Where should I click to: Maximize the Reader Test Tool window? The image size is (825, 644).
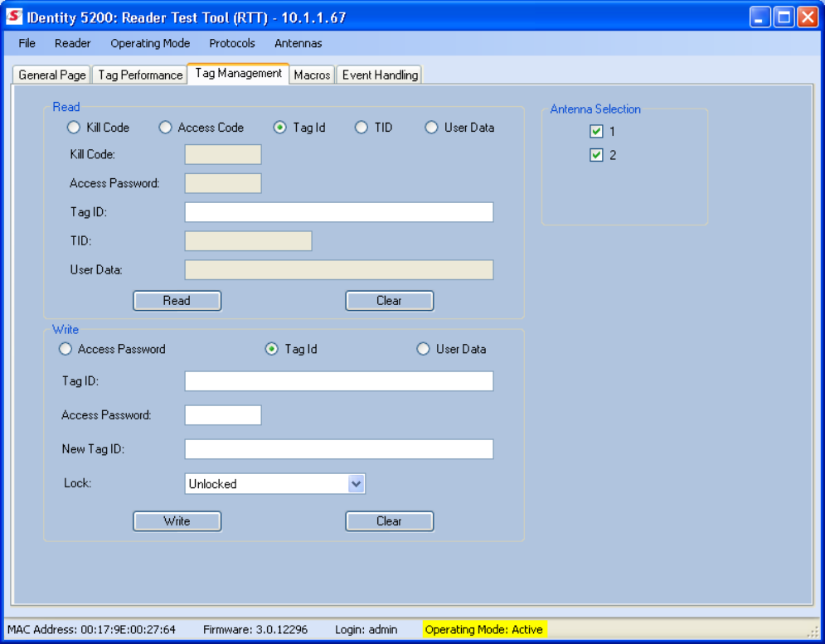point(784,17)
